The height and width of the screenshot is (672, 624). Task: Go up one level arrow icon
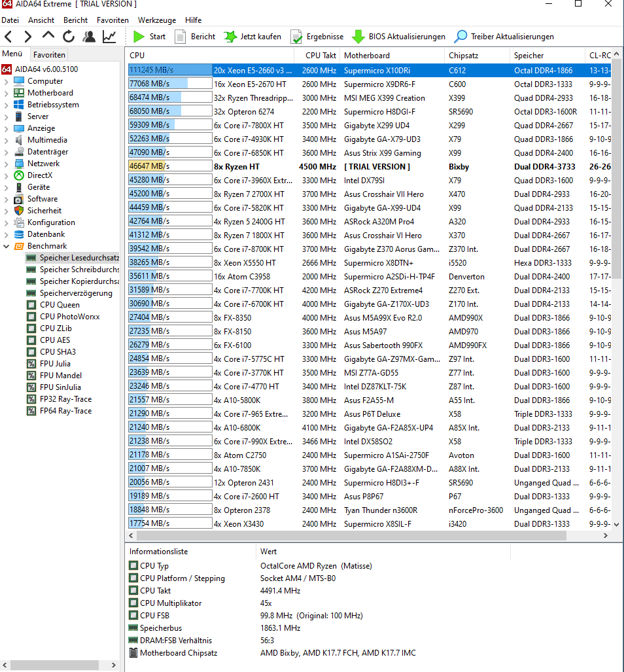point(48,36)
